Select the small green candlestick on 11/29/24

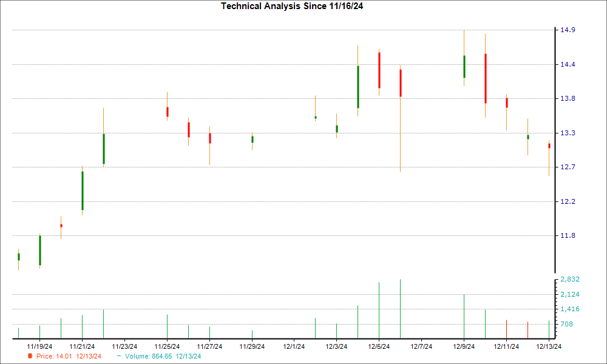[x=252, y=140]
